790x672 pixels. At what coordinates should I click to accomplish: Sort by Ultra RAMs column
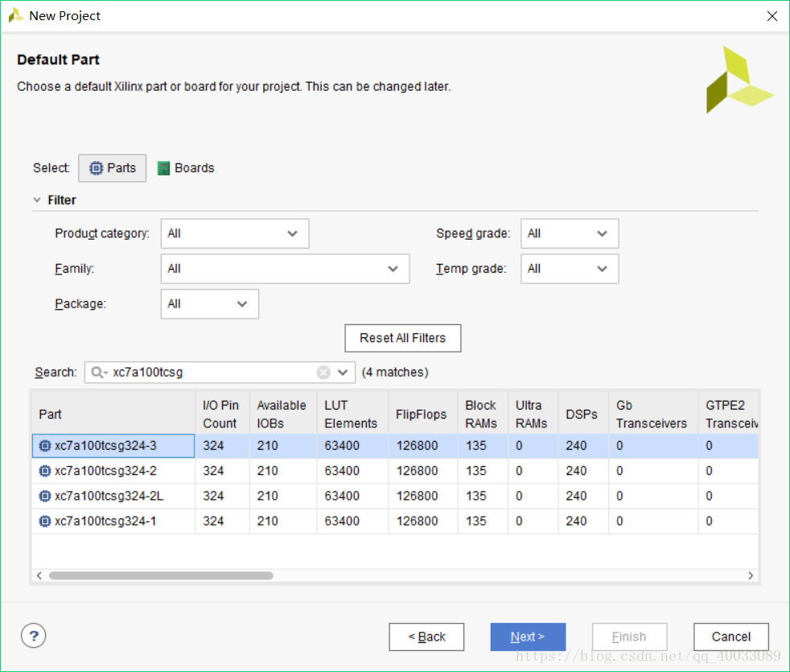pyautogui.click(x=533, y=414)
